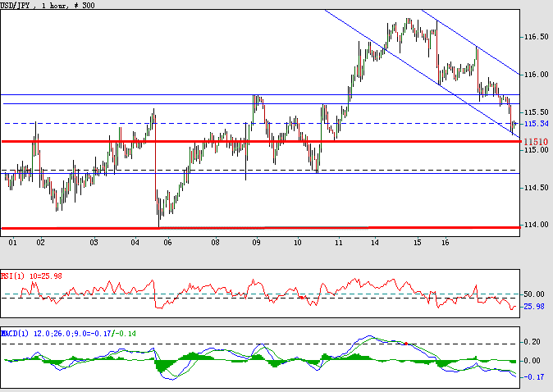
Task: Click date label 16 on time axis
Action: (446, 243)
